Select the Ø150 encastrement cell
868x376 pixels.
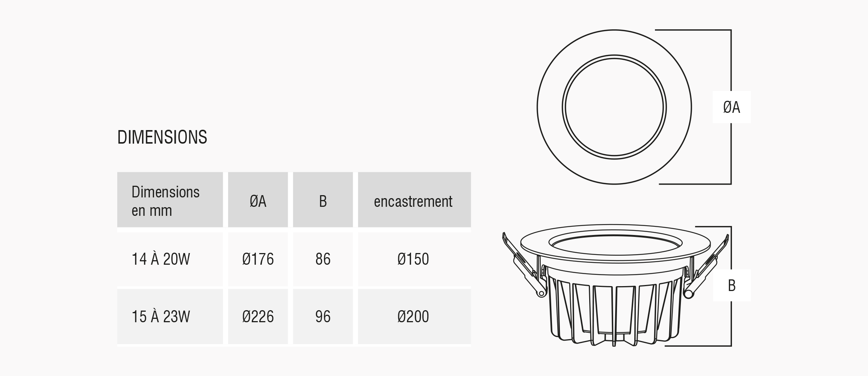pyautogui.click(x=413, y=259)
